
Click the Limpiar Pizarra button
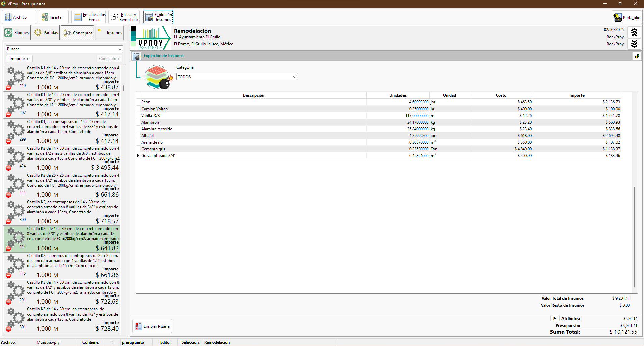[x=152, y=326]
